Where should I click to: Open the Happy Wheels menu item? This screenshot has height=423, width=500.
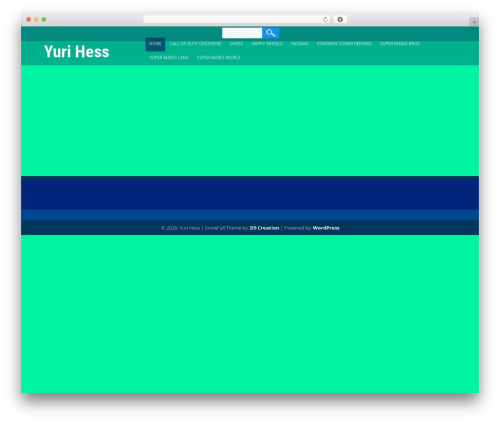[x=267, y=44]
